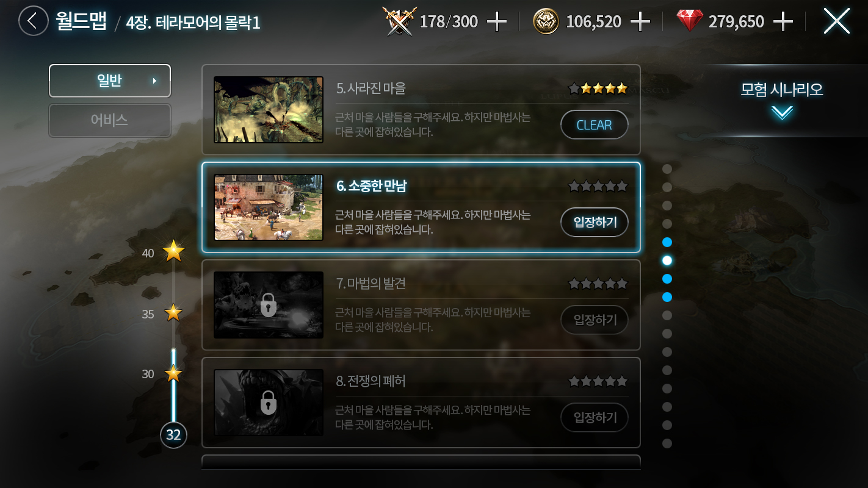Click the 40-star milestone on progress bar
868x488 pixels.
173,251
